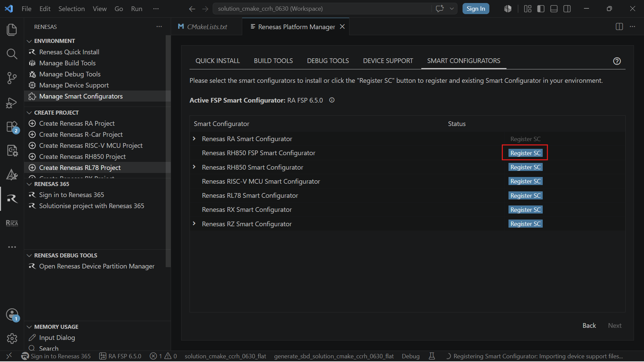Open Manage Device Support
This screenshot has height=362, width=644.
74,85
